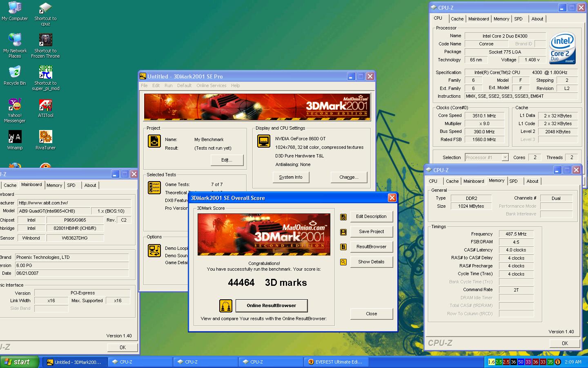The width and height of the screenshot is (588, 368).
Task: Open My Computer desktop icon
Action: click(15, 11)
